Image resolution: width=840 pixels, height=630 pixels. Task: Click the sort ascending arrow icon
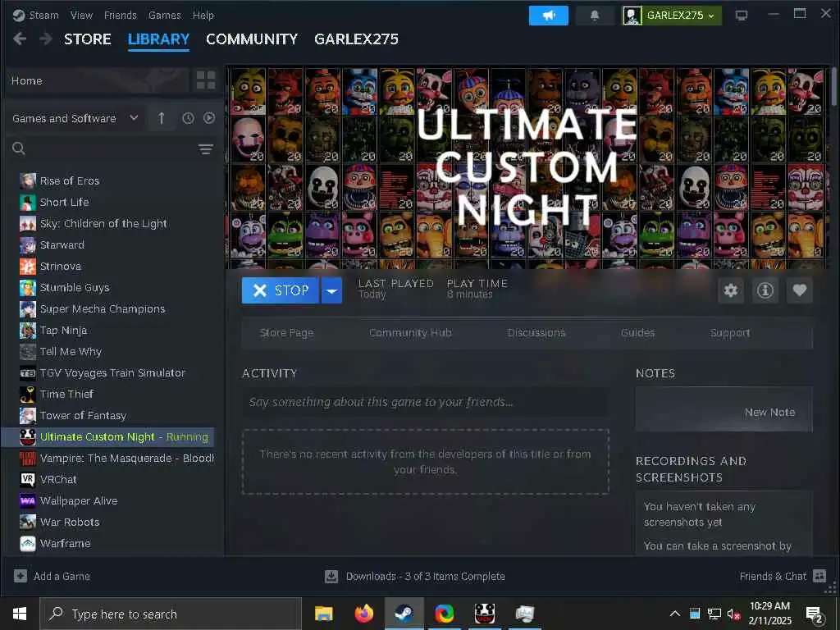click(x=162, y=118)
